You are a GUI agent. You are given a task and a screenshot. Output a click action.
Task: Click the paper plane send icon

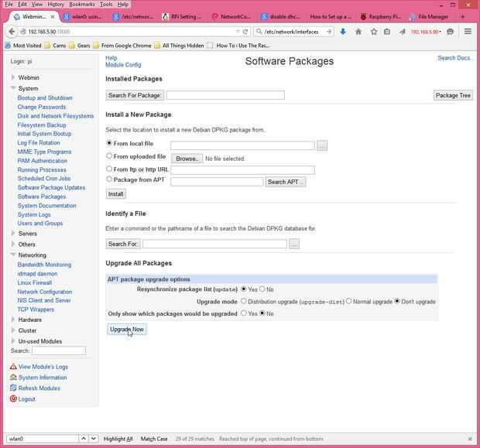click(403, 32)
